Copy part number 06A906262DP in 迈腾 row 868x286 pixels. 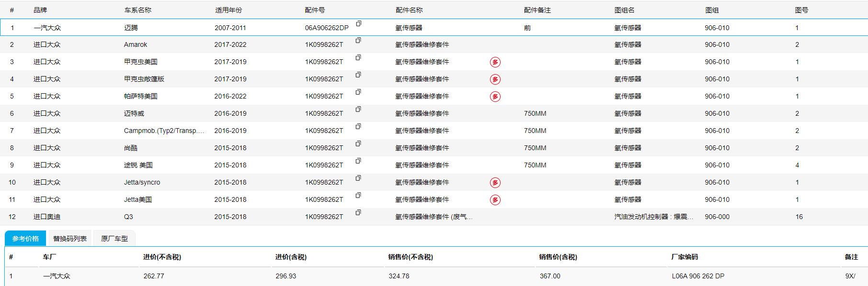click(x=358, y=23)
